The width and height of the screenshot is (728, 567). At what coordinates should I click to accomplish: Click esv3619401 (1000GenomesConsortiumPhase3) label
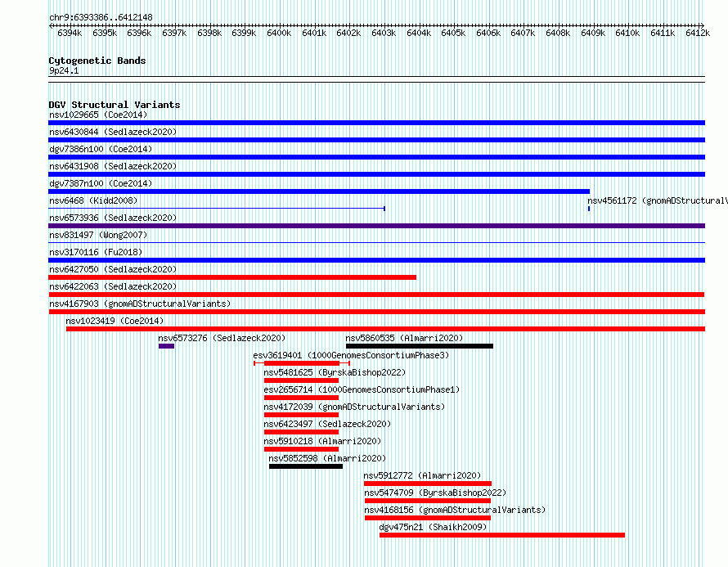pyautogui.click(x=351, y=355)
